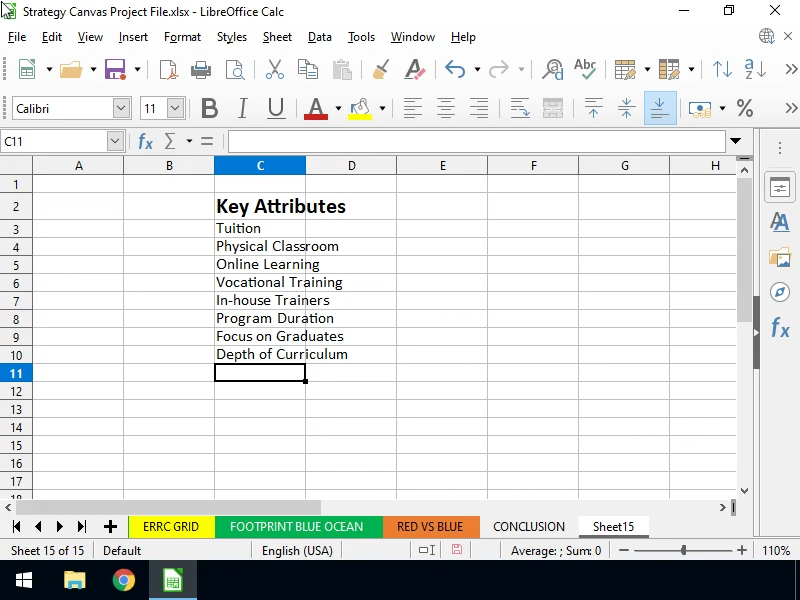This screenshot has height=600, width=800.
Task: Open Function Wizard beside the Name Box
Action: 145,141
